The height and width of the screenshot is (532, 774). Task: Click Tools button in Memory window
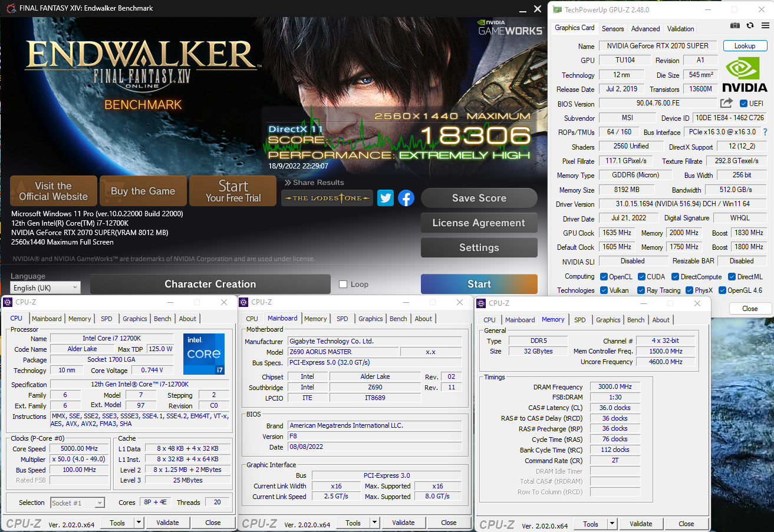(591, 524)
